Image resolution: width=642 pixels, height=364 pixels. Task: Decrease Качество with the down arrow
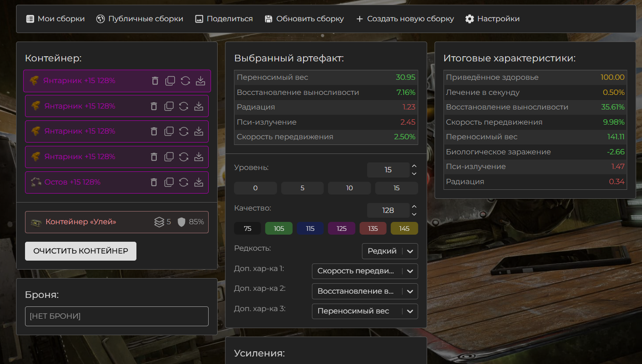tap(414, 214)
